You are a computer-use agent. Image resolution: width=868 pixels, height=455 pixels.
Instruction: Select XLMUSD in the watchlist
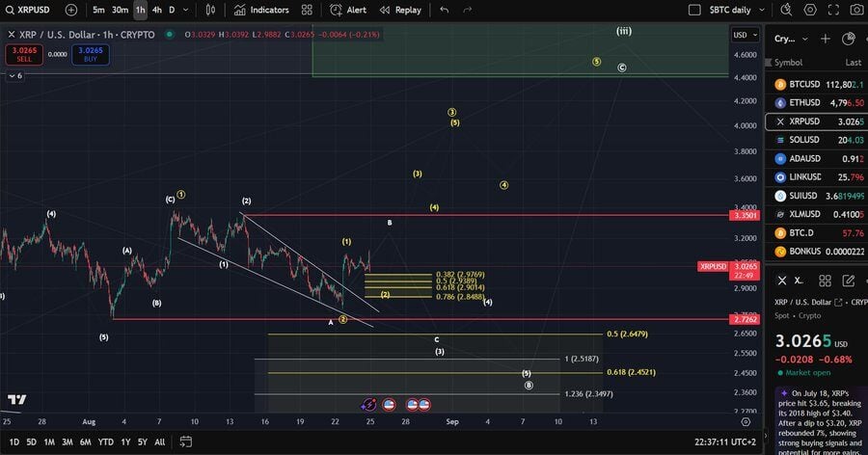click(817, 214)
